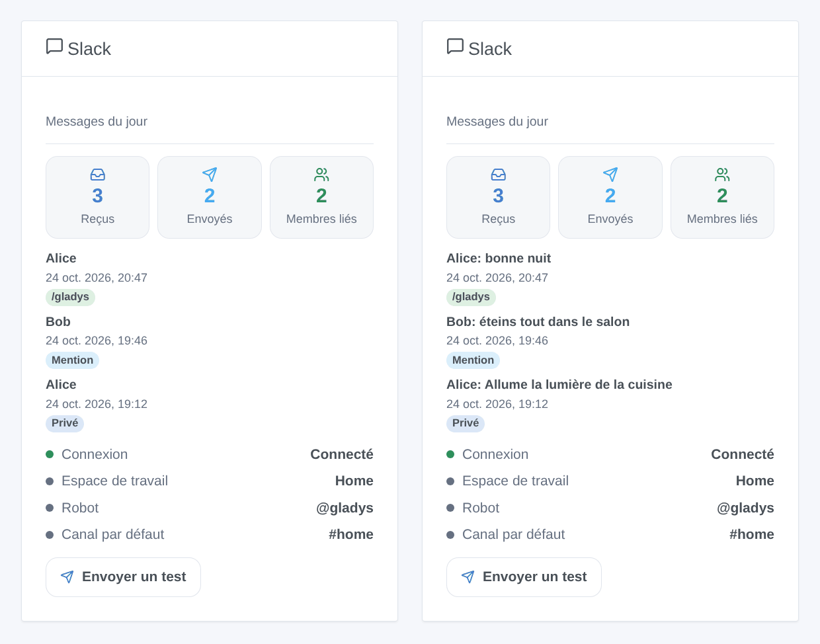Click inbox icon above Reçus in right card

pyautogui.click(x=499, y=175)
